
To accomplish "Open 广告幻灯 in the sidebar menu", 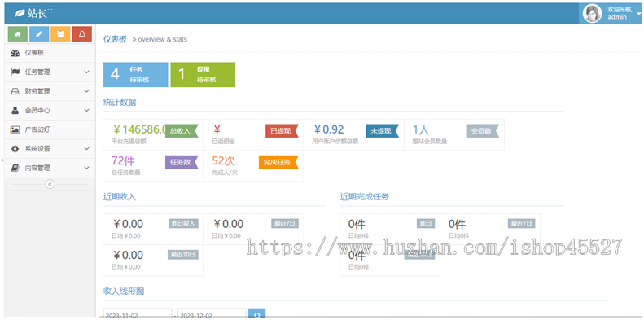I will [x=50, y=129].
